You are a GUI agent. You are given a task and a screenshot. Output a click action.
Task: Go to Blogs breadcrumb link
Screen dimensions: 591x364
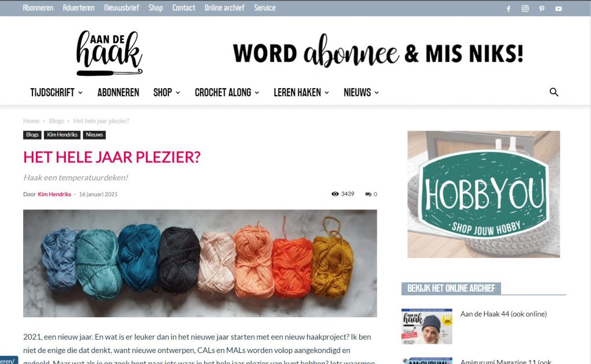click(56, 121)
